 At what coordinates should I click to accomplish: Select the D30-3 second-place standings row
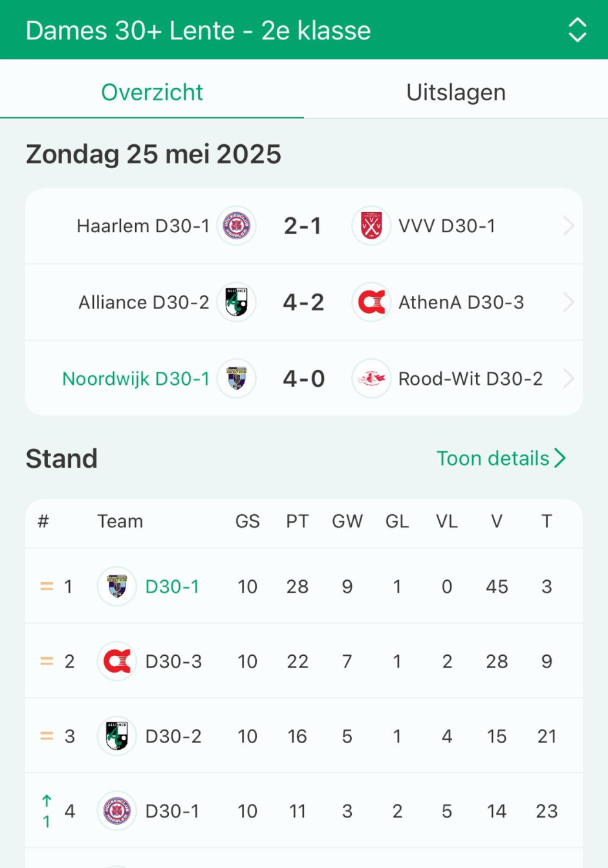(304, 661)
